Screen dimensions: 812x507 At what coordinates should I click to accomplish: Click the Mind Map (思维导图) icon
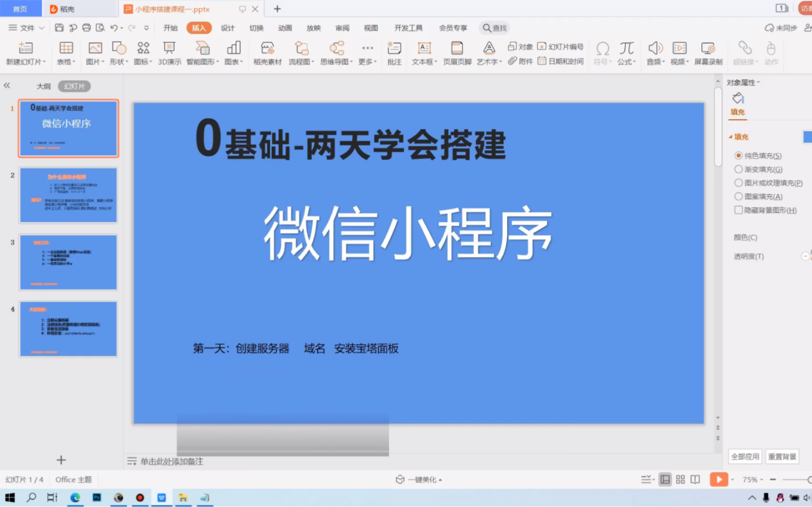pyautogui.click(x=336, y=53)
